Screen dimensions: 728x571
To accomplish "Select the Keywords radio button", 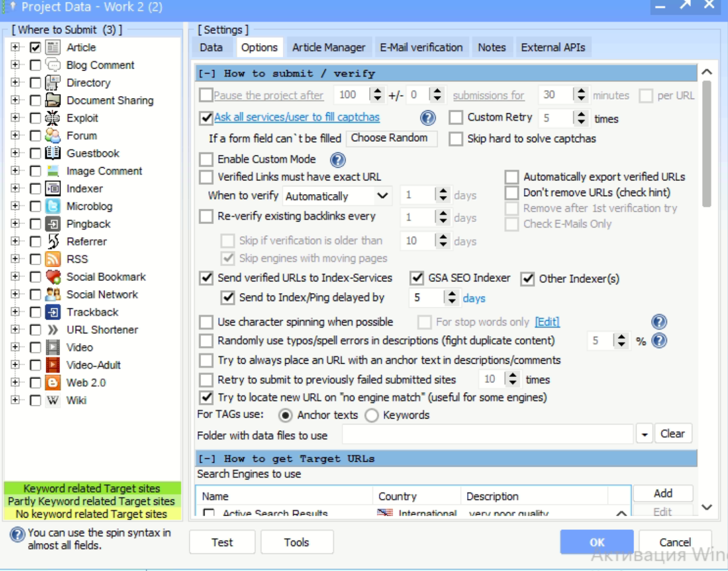I will [x=372, y=416].
